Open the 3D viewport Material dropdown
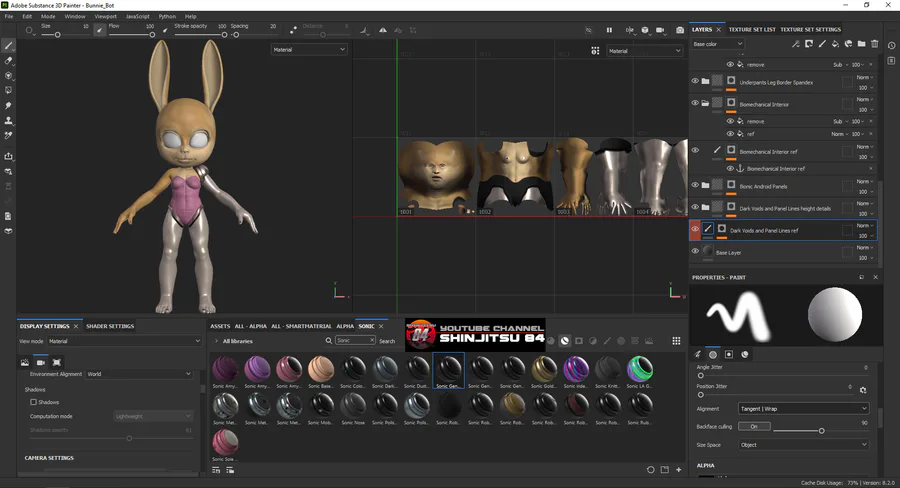 309,50
